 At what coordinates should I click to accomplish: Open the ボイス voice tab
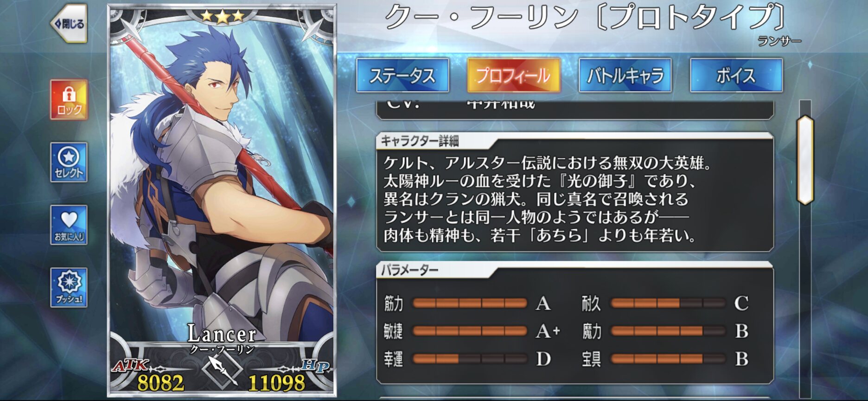(x=736, y=75)
